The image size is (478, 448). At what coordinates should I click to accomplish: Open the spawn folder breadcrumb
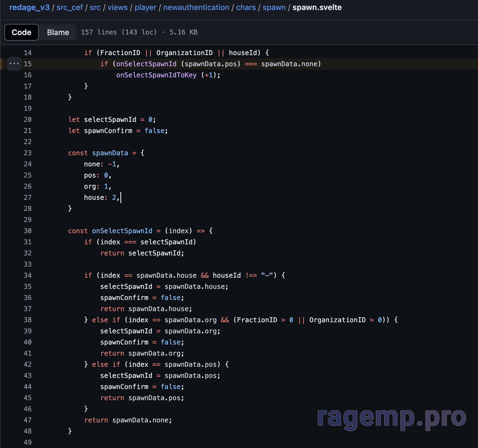click(274, 8)
